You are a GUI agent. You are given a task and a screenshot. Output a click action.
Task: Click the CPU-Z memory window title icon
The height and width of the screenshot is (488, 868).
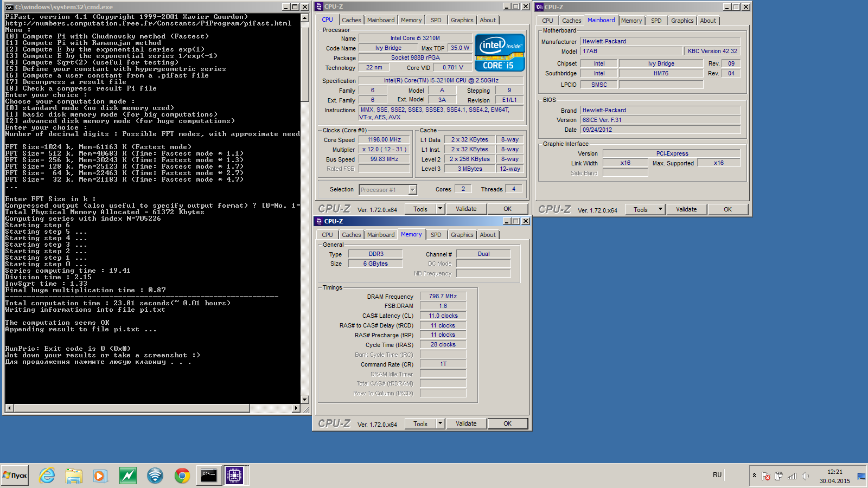pyautogui.click(x=319, y=221)
